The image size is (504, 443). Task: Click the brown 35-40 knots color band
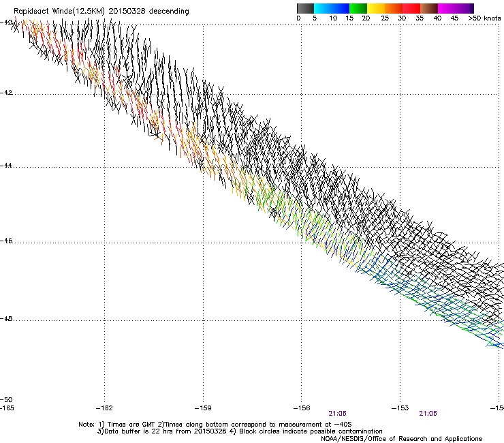coord(429,8)
